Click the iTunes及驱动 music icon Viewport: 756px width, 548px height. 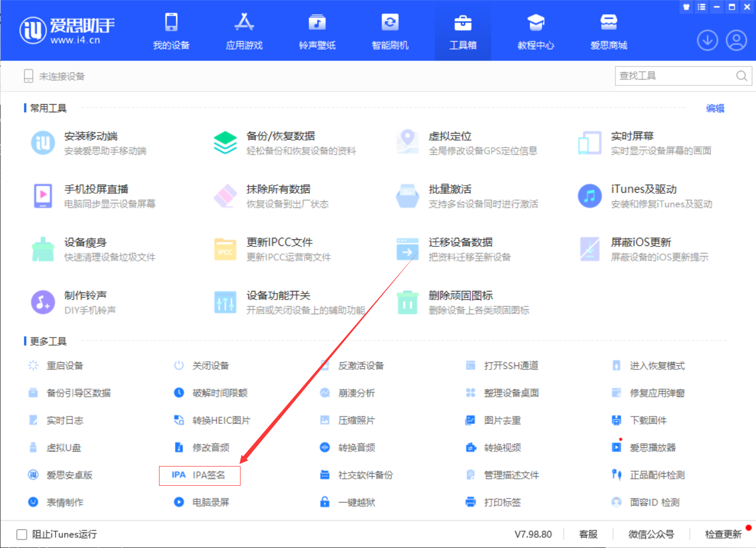589,196
